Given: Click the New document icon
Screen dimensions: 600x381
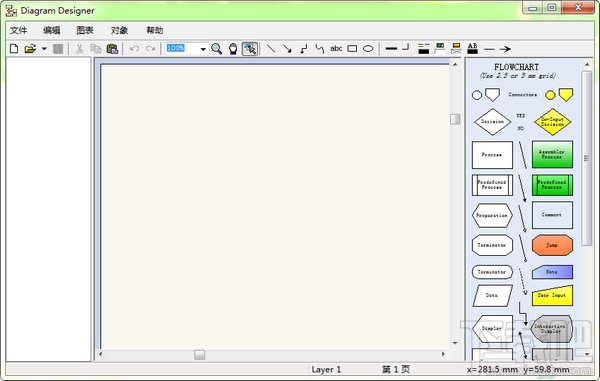Looking at the screenshot, I should click(x=14, y=49).
